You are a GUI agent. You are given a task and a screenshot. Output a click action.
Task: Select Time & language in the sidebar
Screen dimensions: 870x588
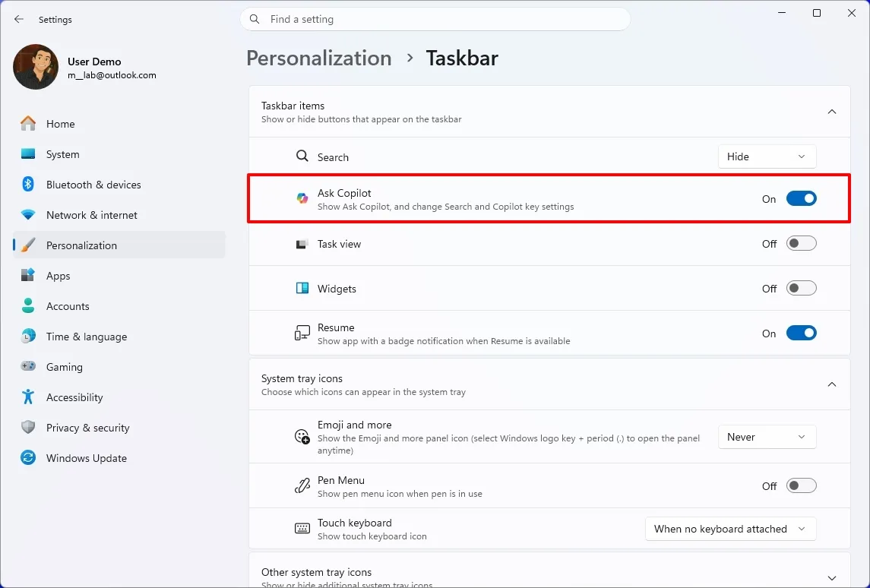119,337
